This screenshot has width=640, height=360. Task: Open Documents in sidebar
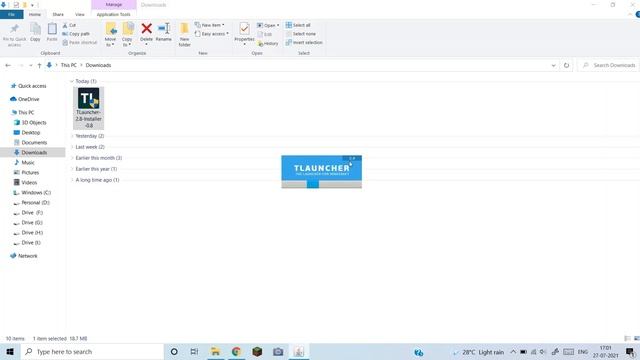click(31, 142)
